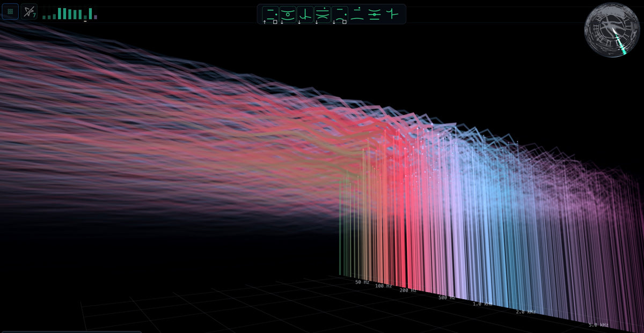Click the 500 Hz axis label
The height and width of the screenshot is (333, 644).
[447, 298]
